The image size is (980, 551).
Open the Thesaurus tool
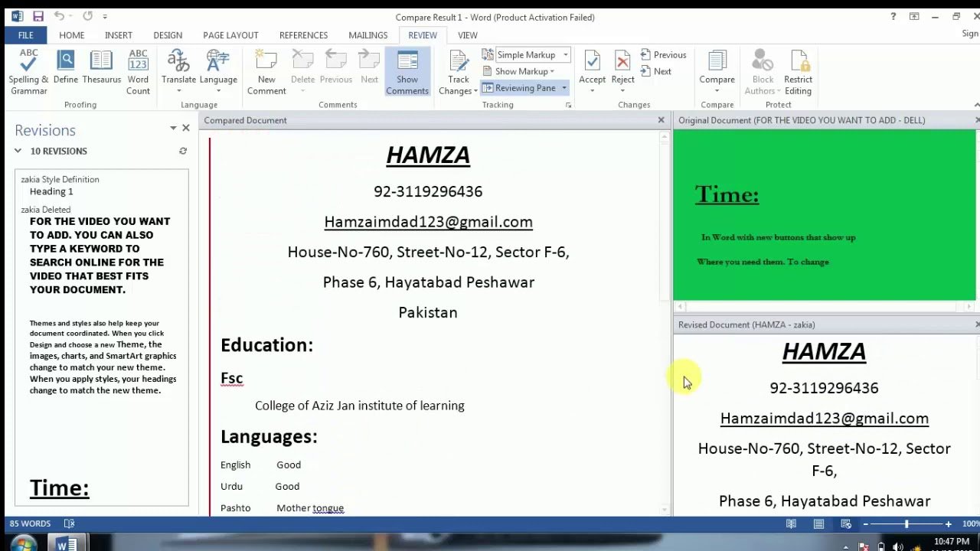[x=101, y=69]
